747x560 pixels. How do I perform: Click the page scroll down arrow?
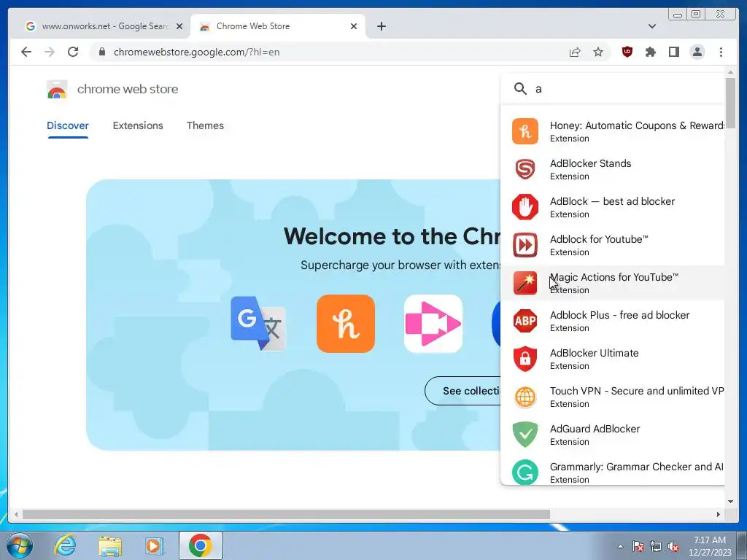(730, 501)
